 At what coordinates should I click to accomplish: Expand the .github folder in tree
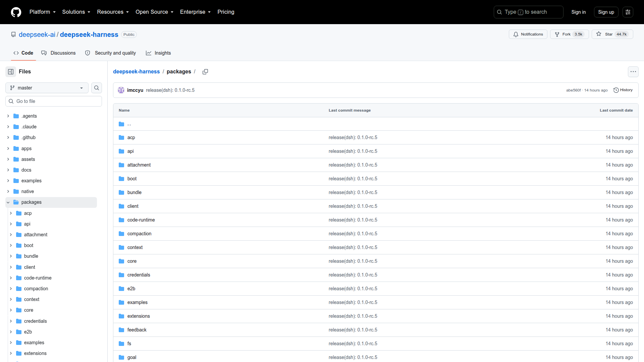[8, 137]
